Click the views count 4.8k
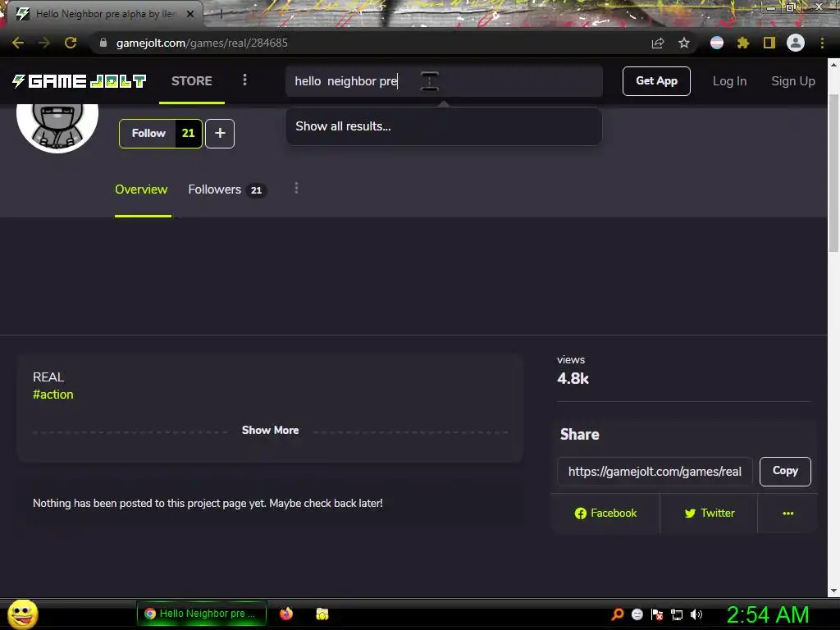 (x=573, y=379)
